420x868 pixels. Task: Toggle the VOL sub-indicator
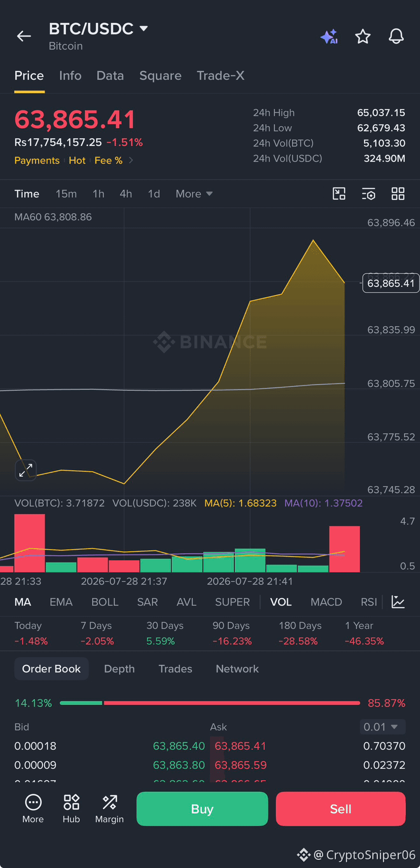[x=281, y=602]
